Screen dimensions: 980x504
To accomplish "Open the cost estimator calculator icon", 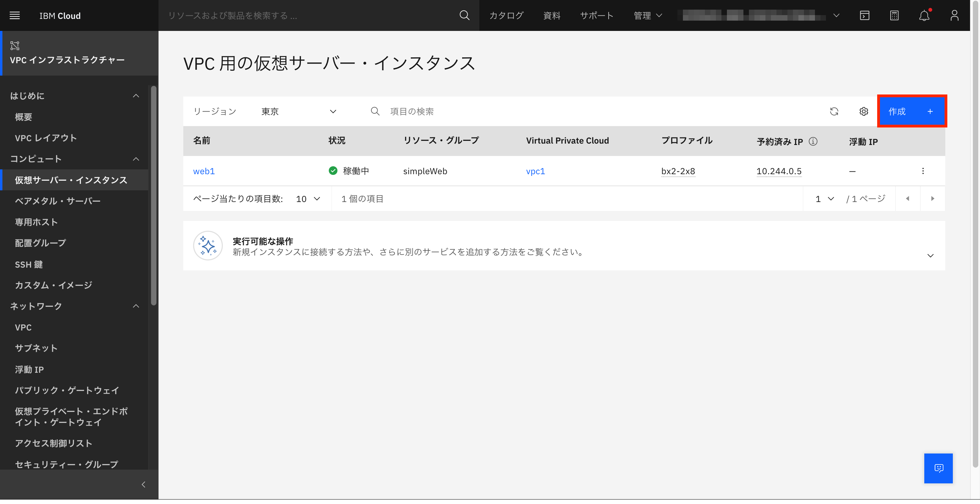I will (x=894, y=15).
